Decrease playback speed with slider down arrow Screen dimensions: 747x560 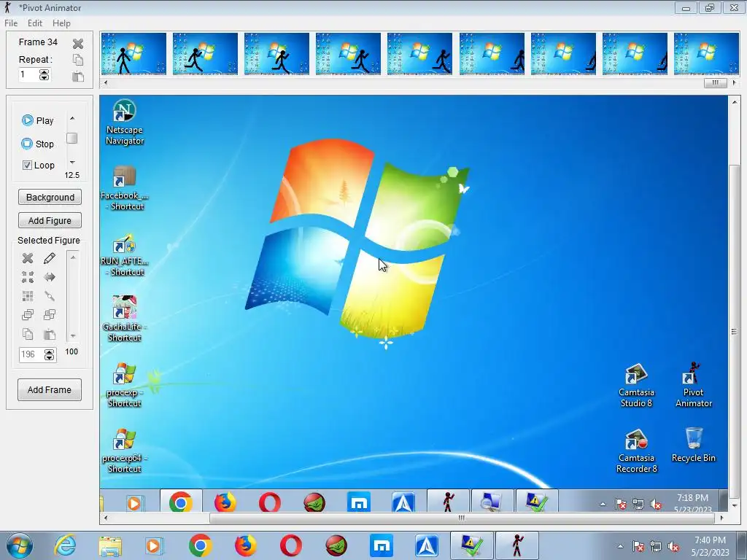pyautogui.click(x=72, y=163)
